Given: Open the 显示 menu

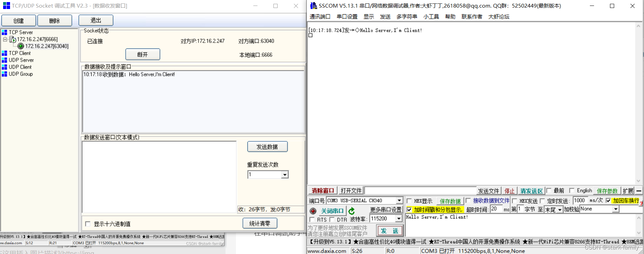Looking at the screenshot, I should [x=369, y=17].
